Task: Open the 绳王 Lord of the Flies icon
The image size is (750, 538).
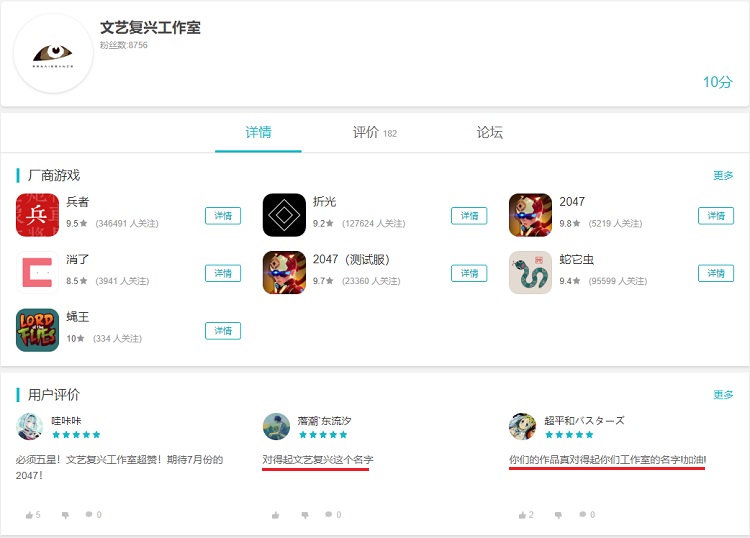Action: coord(37,330)
